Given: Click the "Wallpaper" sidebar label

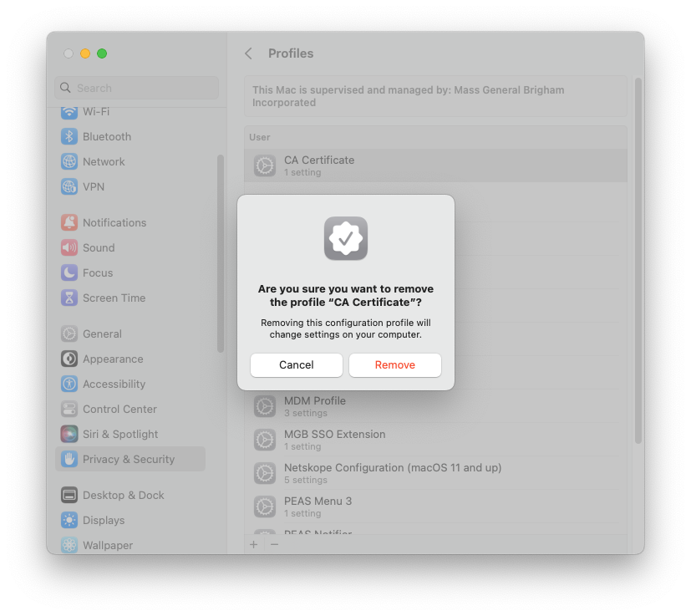Looking at the screenshot, I should [108, 546].
